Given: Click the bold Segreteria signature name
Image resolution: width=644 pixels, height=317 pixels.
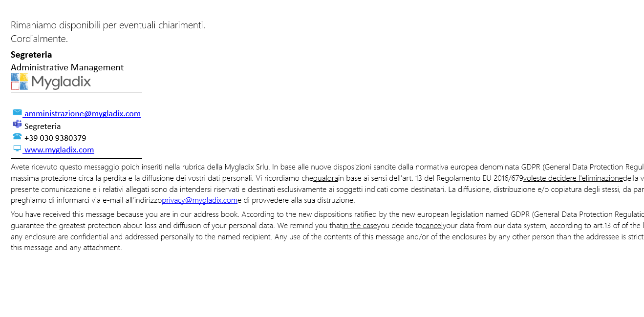Looking at the screenshot, I should (31, 55).
